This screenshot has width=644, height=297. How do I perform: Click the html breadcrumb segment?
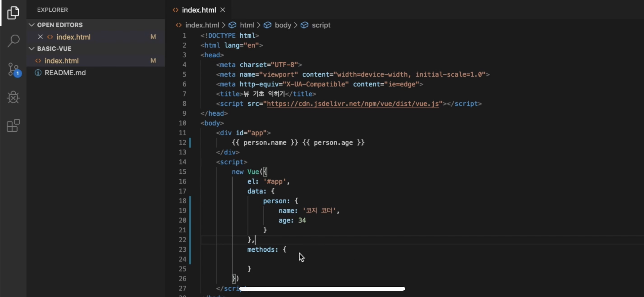point(247,25)
